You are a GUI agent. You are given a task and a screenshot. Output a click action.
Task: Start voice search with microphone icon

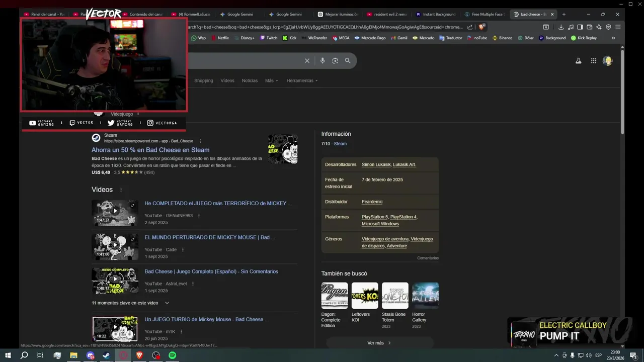click(323, 61)
